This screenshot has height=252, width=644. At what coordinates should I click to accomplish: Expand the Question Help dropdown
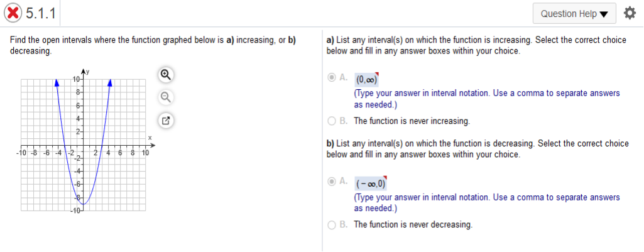tap(574, 14)
